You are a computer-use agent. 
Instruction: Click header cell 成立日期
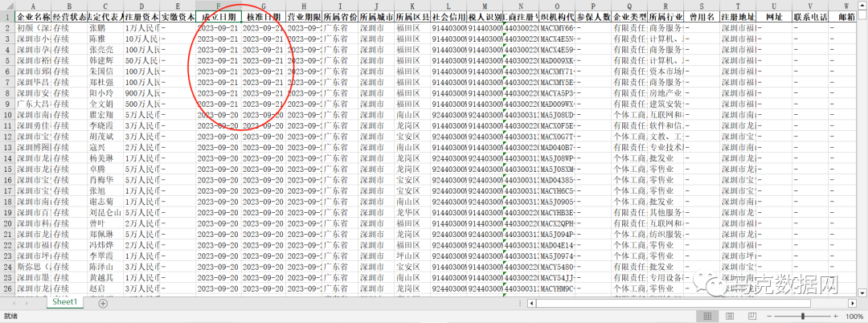(x=218, y=17)
